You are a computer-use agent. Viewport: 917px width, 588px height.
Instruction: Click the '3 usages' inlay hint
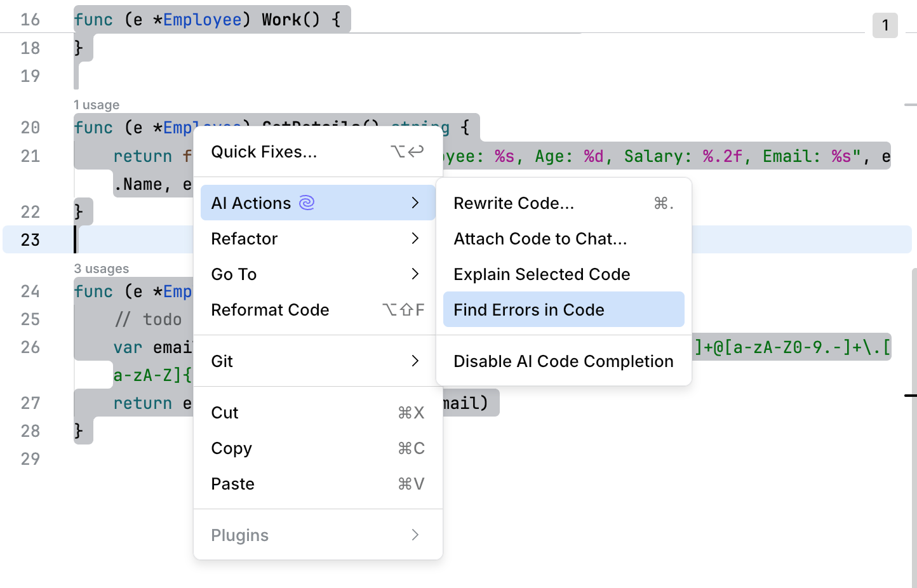click(102, 269)
